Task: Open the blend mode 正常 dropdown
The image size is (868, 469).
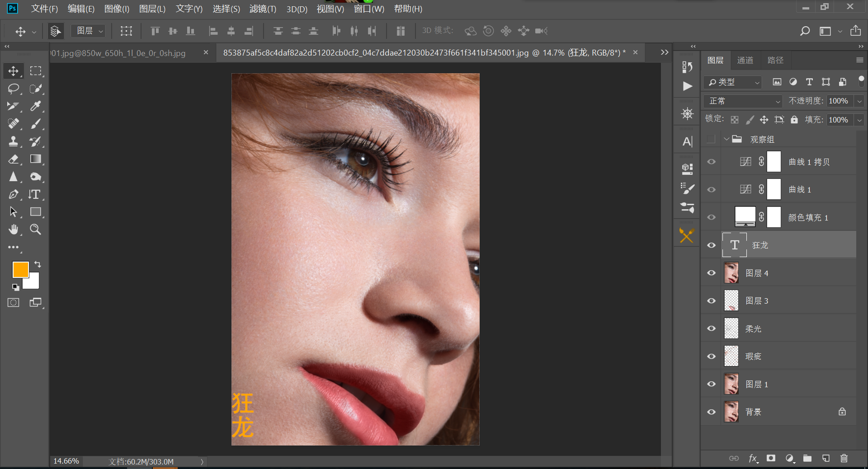Action: [x=743, y=101]
